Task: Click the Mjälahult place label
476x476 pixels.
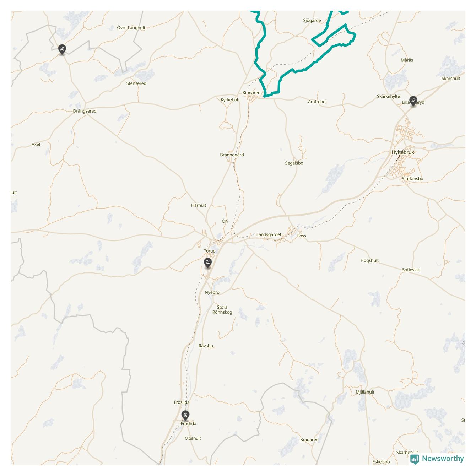Action: (x=365, y=392)
